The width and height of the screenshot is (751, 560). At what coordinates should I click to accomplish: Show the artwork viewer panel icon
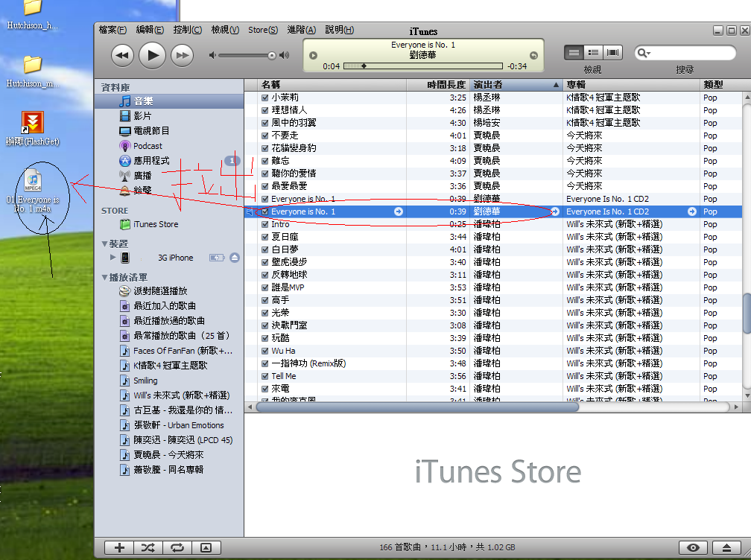point(206,547)
